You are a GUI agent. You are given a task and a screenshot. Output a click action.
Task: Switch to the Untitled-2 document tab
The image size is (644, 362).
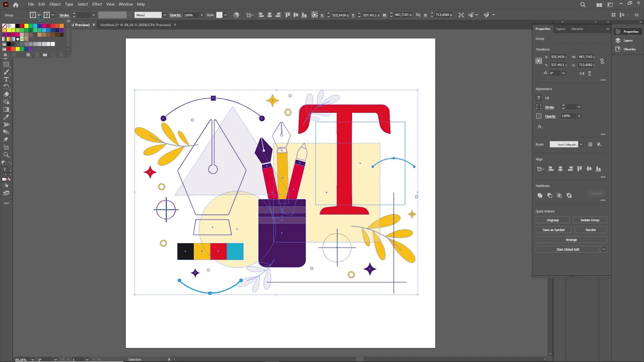tap(136, 25)
